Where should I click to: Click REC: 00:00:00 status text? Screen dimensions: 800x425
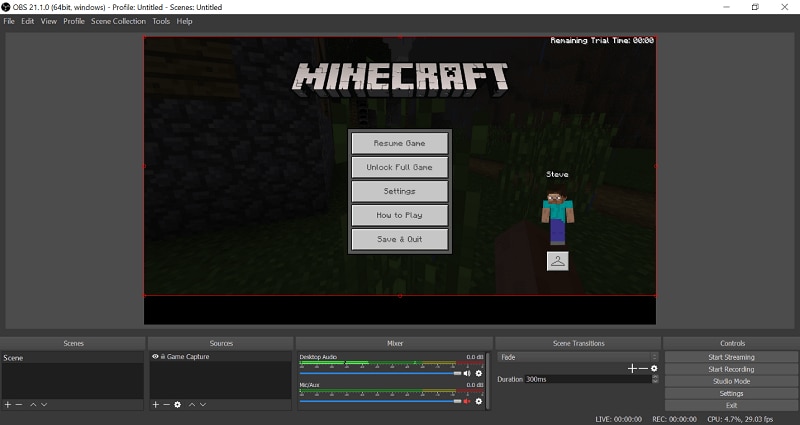674,419
